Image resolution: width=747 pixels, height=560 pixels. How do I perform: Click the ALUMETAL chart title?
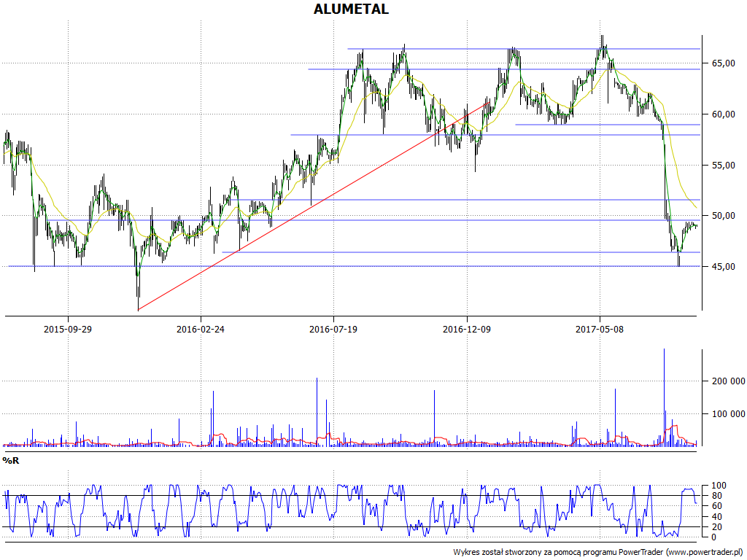click(351, 9)
